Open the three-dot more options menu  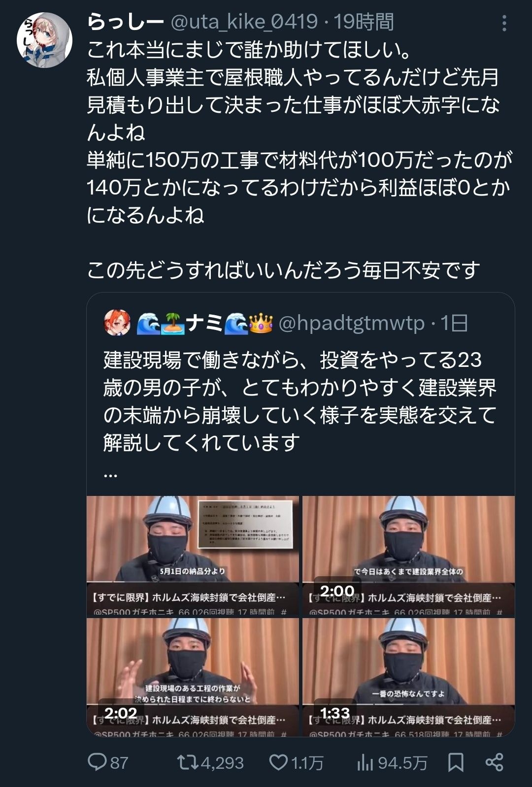coord(504,23)
